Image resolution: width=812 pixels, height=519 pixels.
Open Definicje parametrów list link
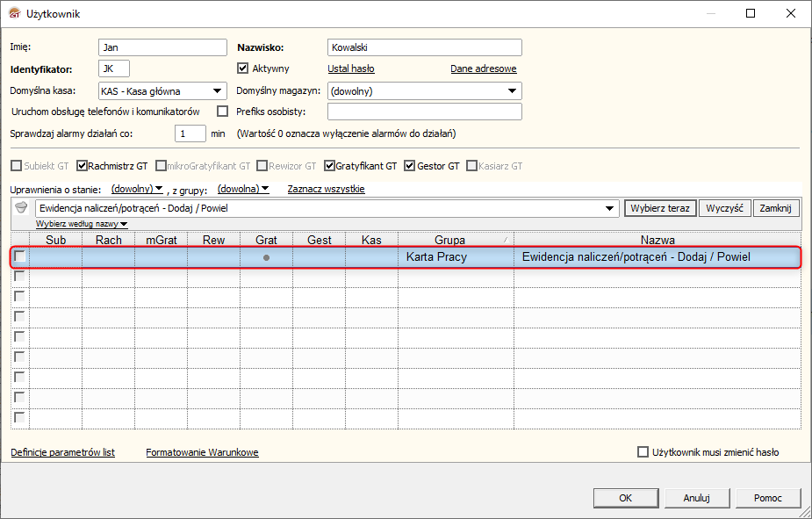[x=62, y=452]
